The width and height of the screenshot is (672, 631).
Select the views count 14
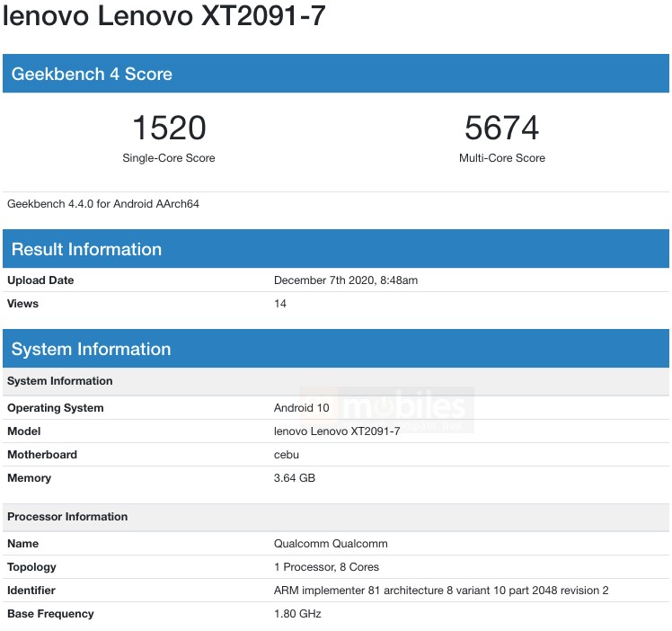280,304
